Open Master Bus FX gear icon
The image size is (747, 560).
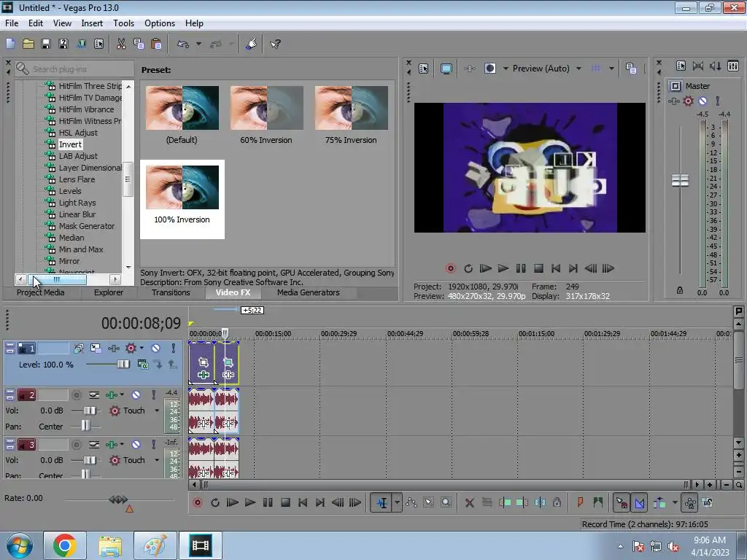688,101
